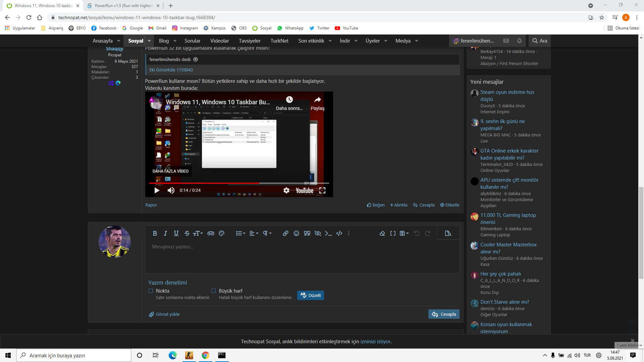Open the list formatting dropdown

pyautogui.click(x=240, y=233)
